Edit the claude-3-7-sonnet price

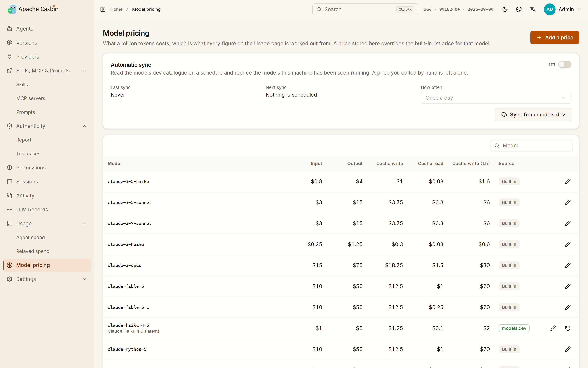(568, 223)
